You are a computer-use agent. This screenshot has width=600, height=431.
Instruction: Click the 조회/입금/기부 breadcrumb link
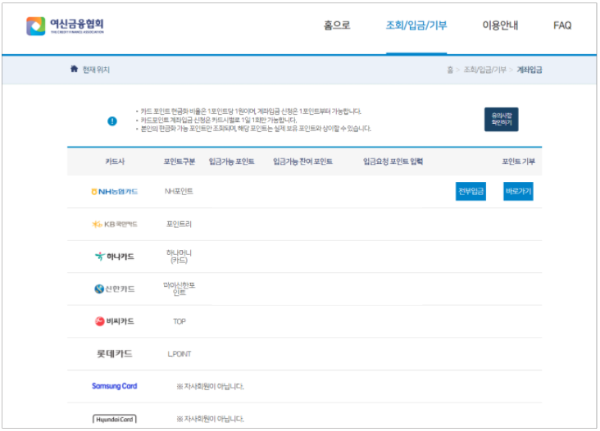click(485, 70)
